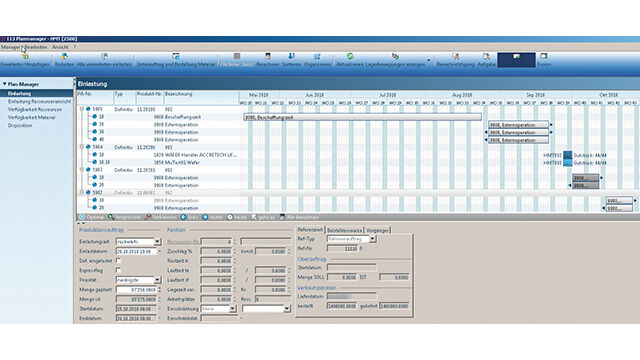Click the Enddatum field showing 26.10.2018
Image resolution: width=640 pixels, height=360 pixels.
pos(136,318)
